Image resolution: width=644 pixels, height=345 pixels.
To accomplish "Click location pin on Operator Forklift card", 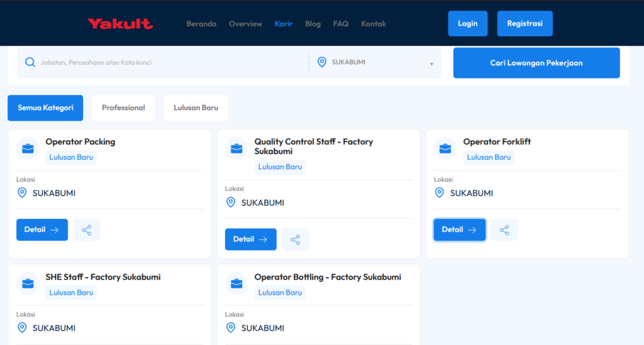I will (440, 193).
